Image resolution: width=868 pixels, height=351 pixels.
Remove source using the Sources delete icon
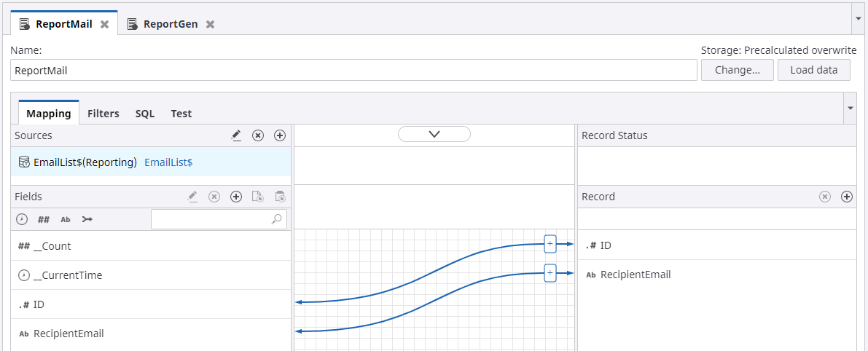(x=258, y=135)
